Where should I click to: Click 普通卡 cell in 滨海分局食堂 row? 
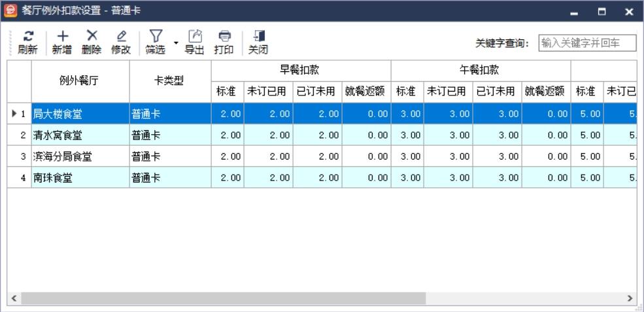pos(171,156)
